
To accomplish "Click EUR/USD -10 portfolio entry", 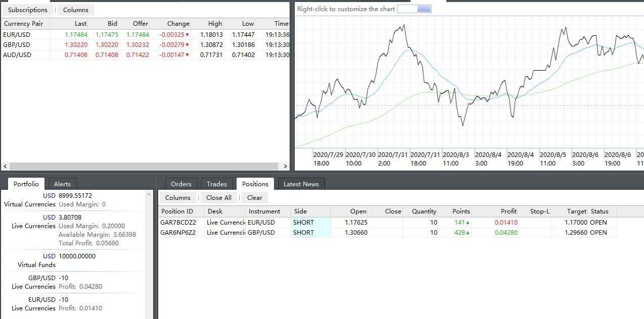I will [73, 304].
